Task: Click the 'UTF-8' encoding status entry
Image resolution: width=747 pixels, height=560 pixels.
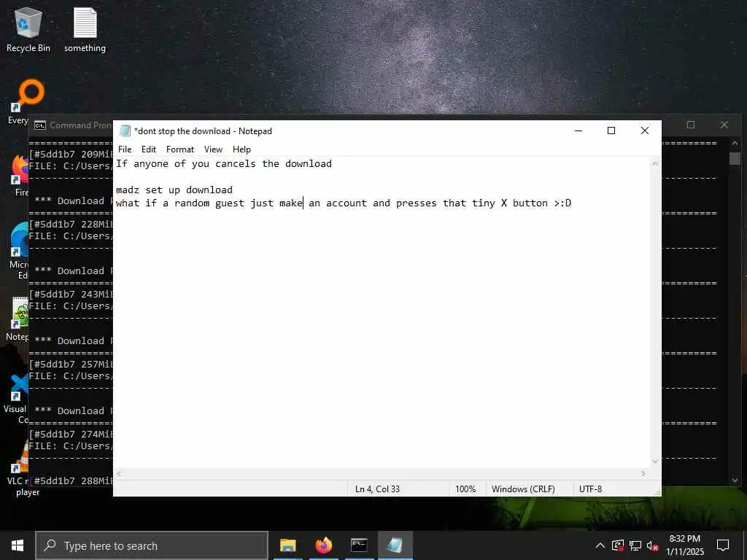Action: click(x=591, y=489)
